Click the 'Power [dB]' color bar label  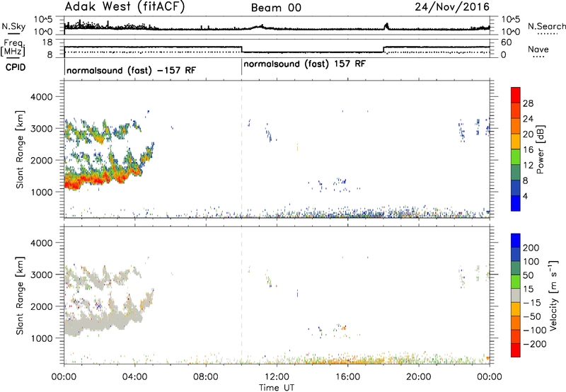click(x=540, y=149)
